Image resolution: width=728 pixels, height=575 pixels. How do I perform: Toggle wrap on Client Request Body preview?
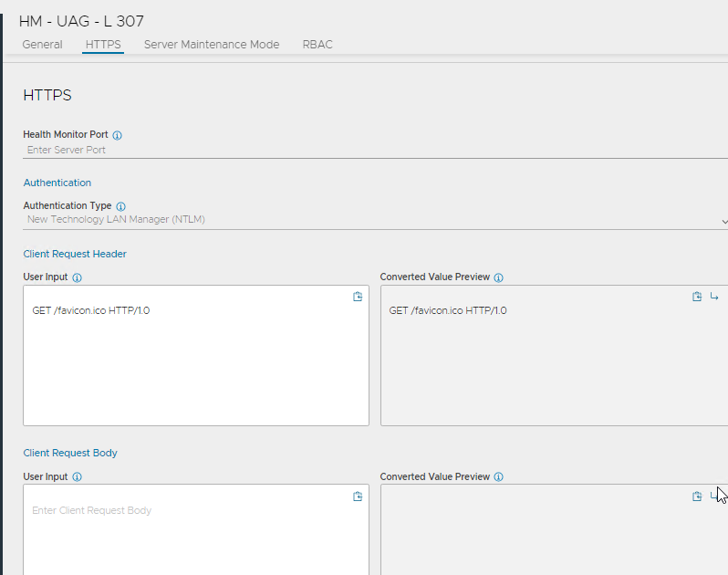714,497
